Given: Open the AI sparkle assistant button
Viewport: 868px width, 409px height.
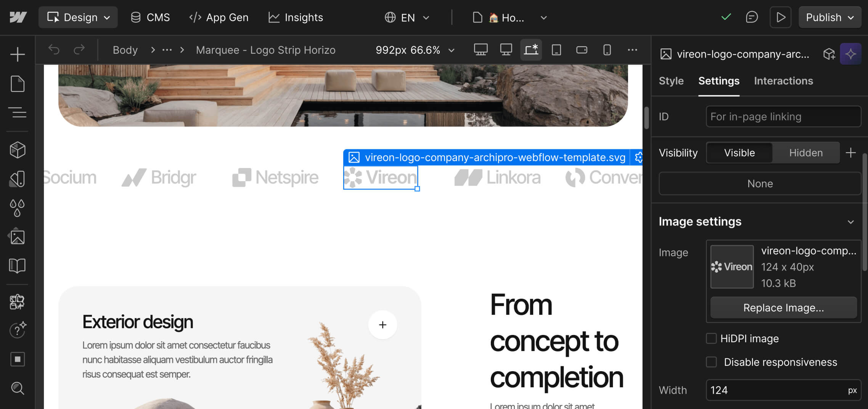Looking at the screenshot, I should point(850,54).
